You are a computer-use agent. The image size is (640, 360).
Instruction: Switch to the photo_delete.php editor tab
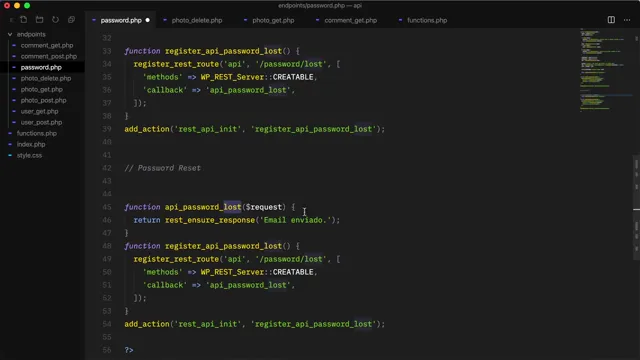[x=197, y=20]
